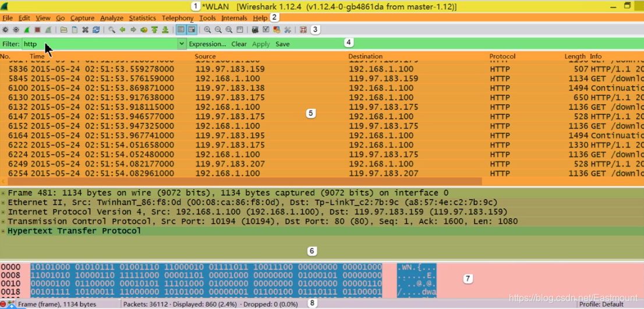Image resolution: width=644 pixels, height=309 pixels.
Task: Open the Internals menu
Action: pyautogui.click(x=234, y=18)
